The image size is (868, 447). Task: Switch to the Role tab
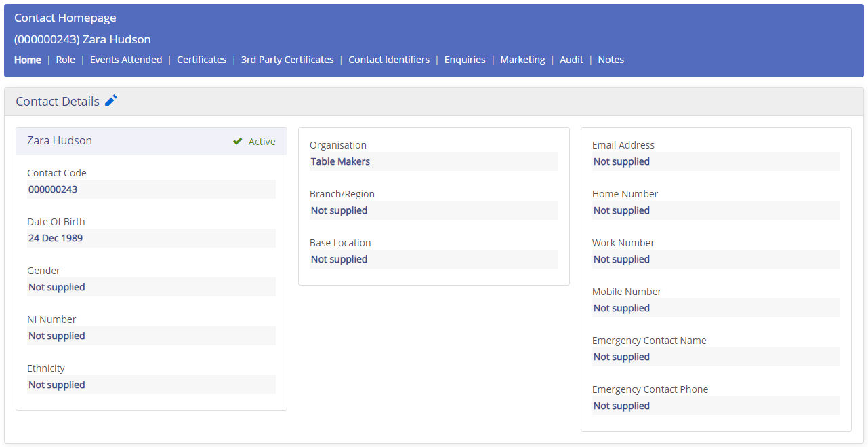pos(65,60)
